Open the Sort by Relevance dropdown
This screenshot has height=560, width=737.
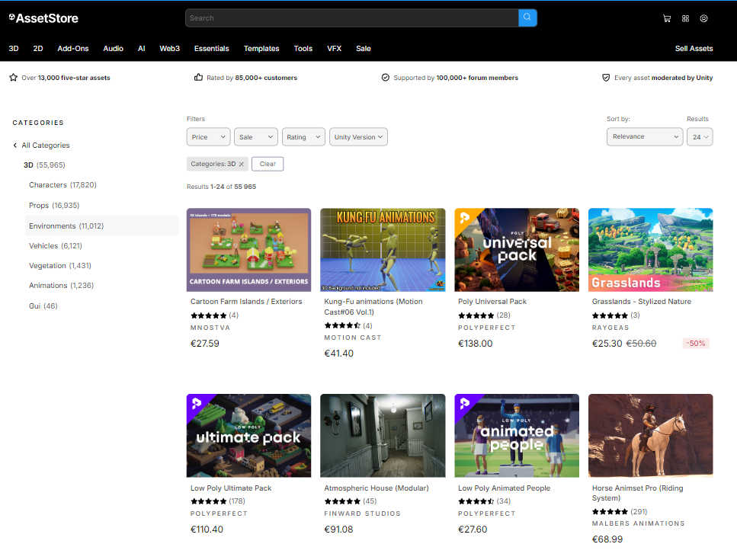(x=644, y=137)
